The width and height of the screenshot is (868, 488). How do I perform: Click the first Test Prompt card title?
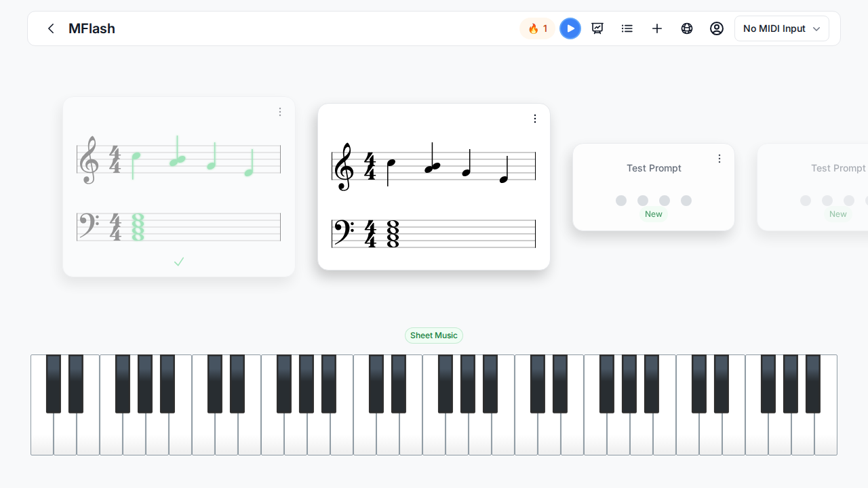(654, 168)
